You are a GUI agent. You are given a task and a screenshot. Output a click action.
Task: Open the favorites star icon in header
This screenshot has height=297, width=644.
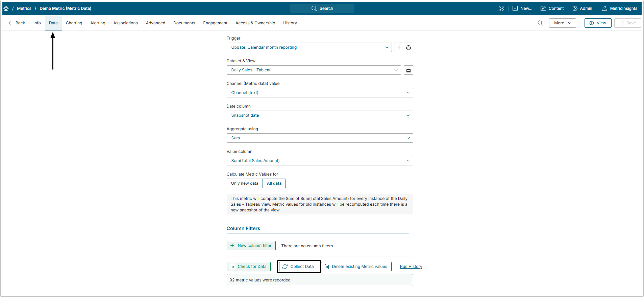(x=501, y=8)
